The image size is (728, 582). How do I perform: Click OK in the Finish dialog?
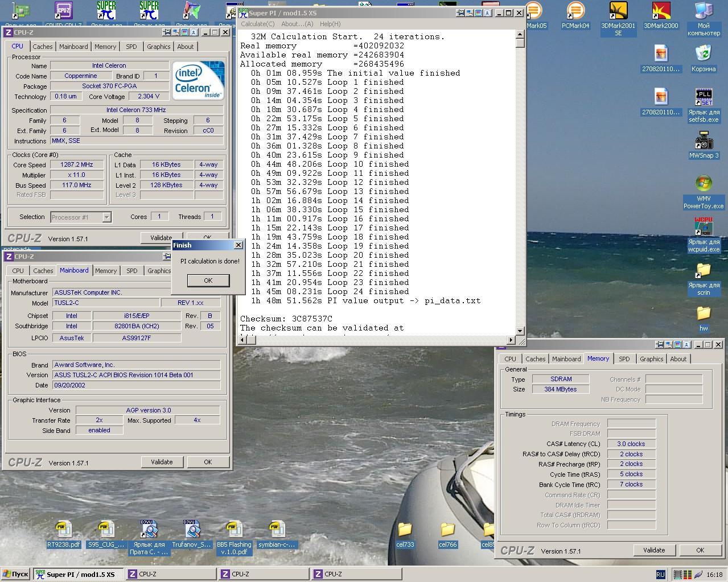pyautogui.click(x=208, y=280)
